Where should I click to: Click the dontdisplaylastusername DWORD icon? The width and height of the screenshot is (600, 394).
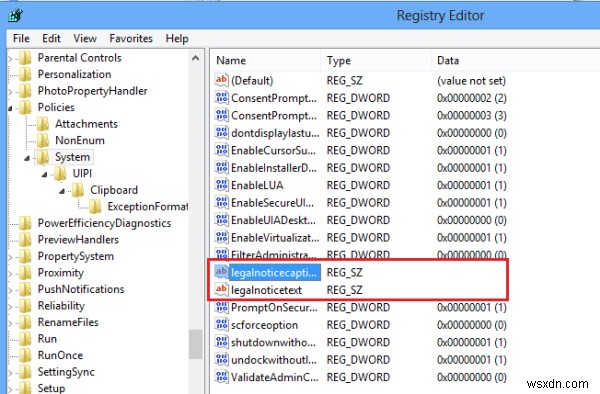pyautogui.click(x=222, y=132)
